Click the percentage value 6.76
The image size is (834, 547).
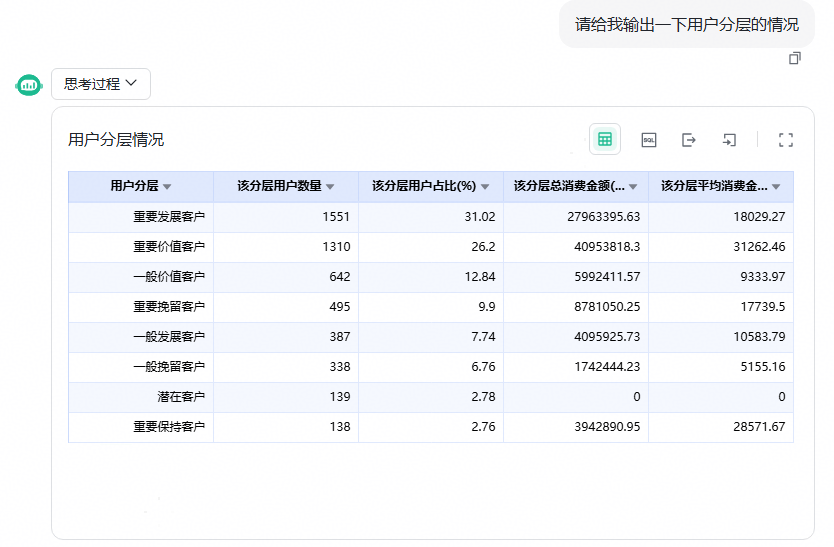click(483, 367)
